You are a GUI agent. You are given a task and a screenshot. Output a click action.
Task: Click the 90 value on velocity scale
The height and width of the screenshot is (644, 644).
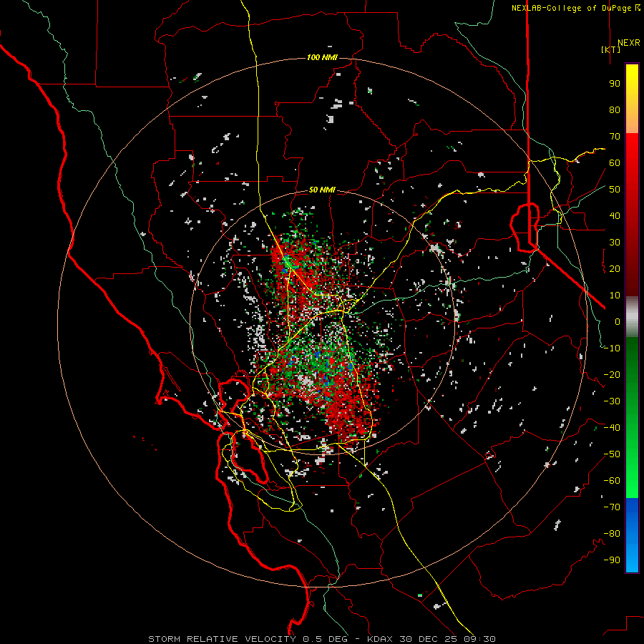click(x=615, y=84)
